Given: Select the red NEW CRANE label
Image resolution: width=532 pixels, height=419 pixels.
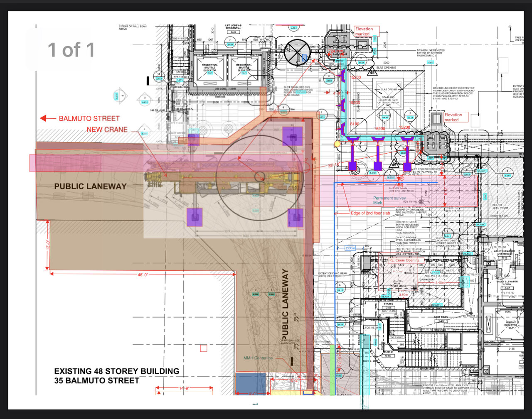Looking at the screenshot, I should pos(107,130).
